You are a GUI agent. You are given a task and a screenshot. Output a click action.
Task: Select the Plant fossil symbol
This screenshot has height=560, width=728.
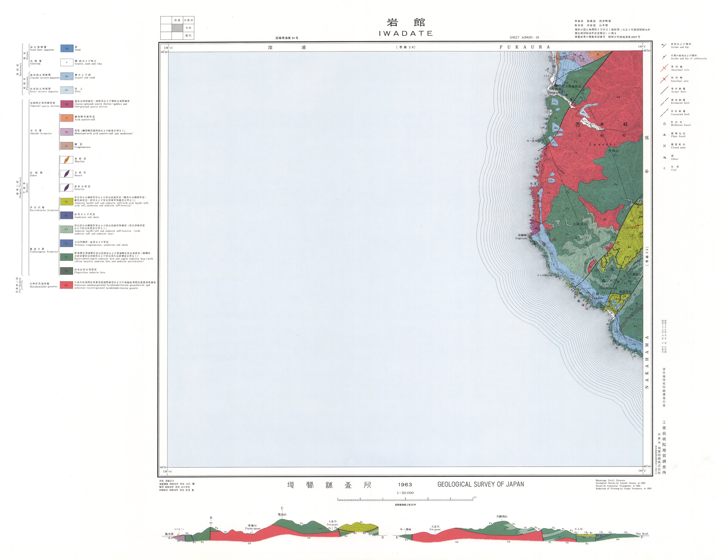[664, 135]
